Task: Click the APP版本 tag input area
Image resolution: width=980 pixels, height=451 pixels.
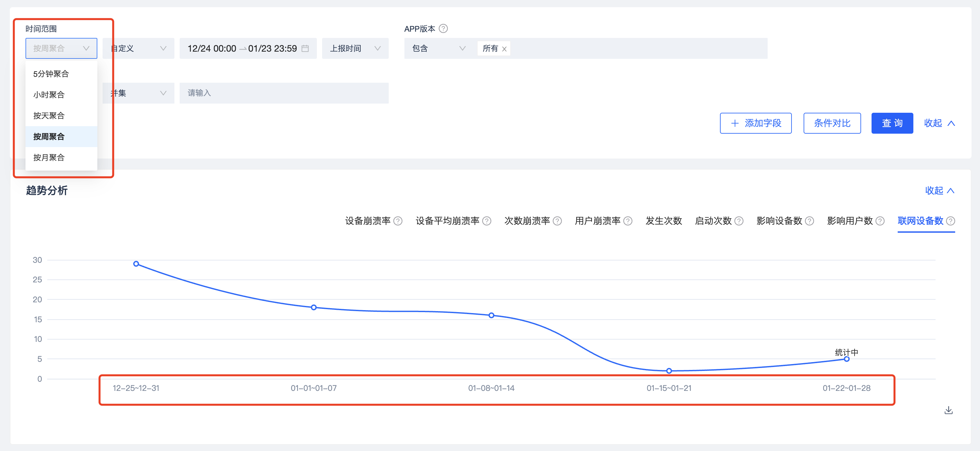Action: [x=620, y=48]
